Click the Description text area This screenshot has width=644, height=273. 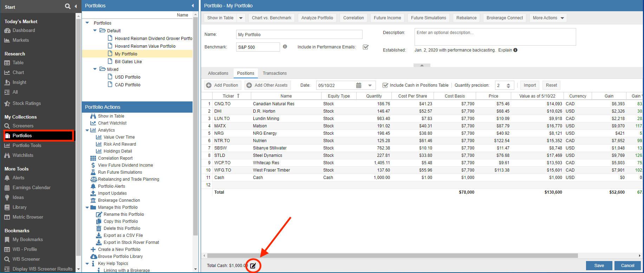coord(495,37)
